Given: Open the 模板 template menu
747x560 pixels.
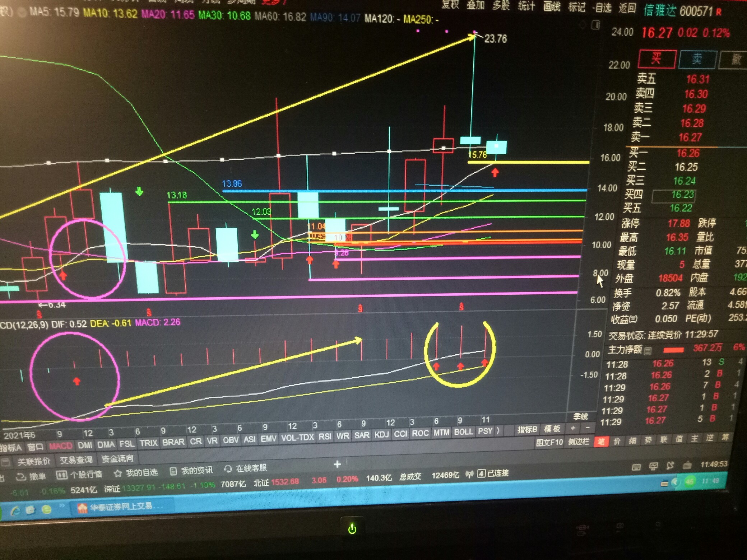Looking at the screenshot, I should [552, 429].
